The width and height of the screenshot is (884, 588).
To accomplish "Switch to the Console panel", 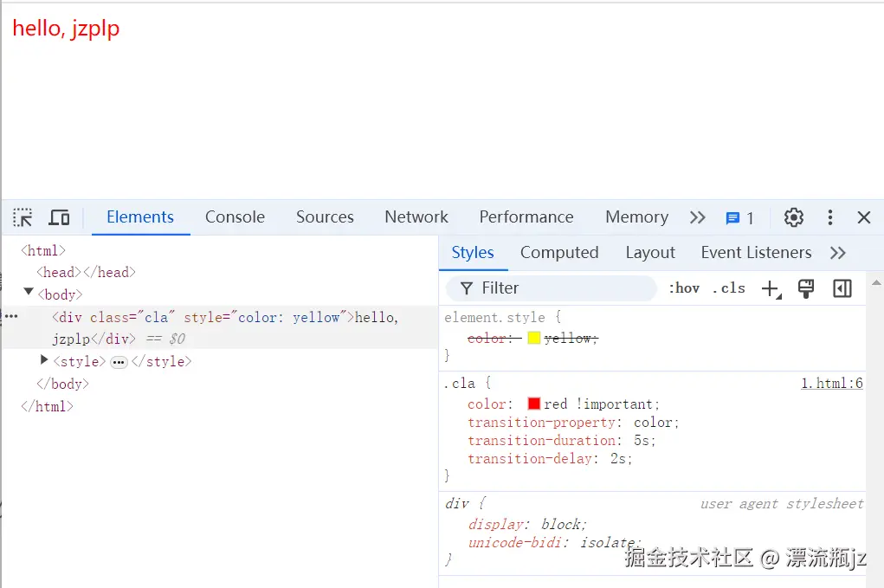I will pos(234,217).
